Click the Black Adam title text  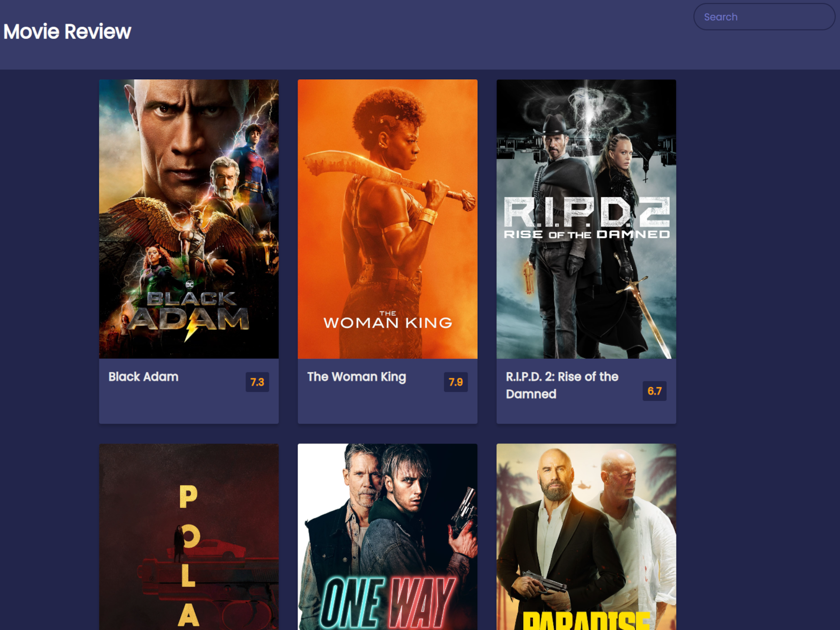[x=143, y=377]
